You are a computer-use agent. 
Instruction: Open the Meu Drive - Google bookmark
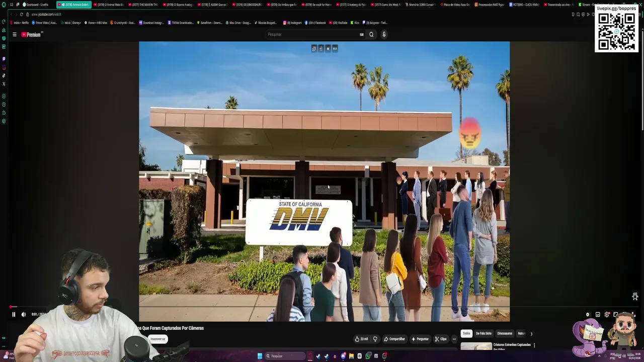coord(238,23)
